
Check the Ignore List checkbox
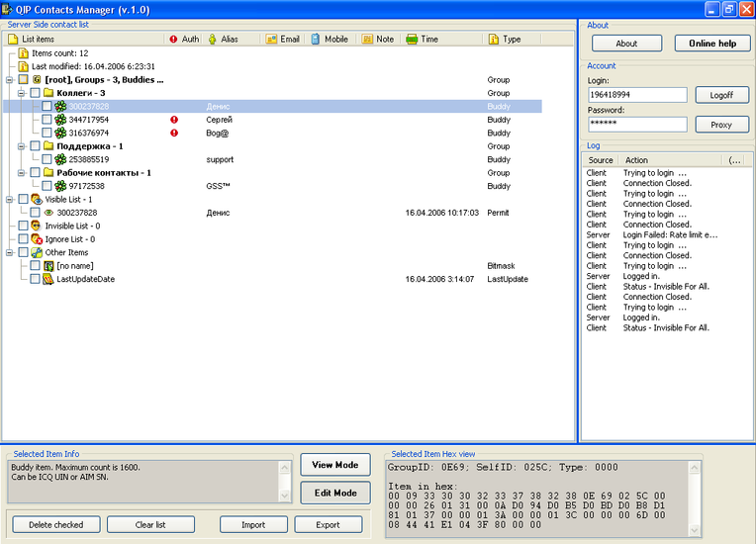click(23, 239)
